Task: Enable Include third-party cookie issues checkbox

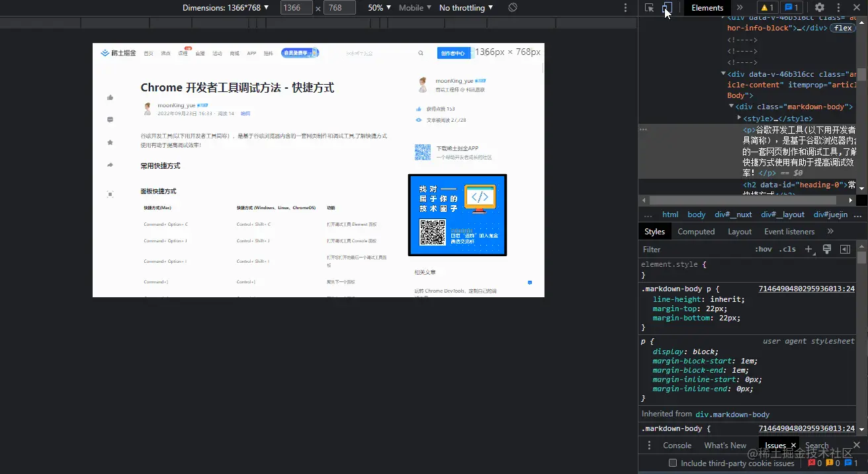Action: click(x=673, y=463)
